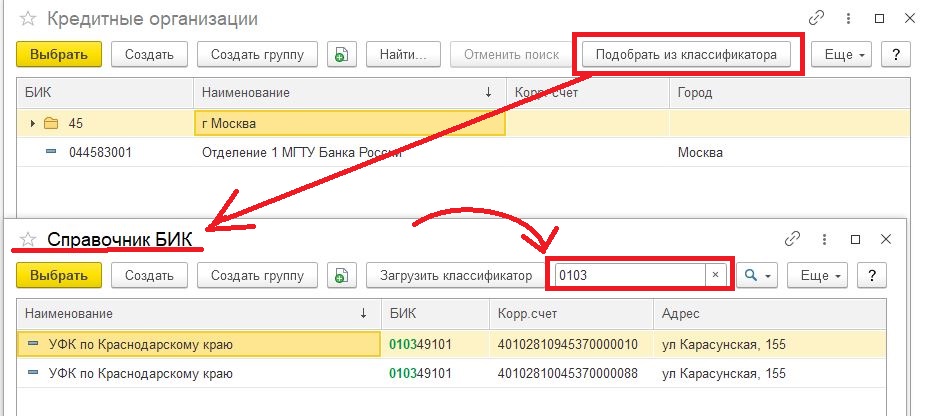Click Создать группу in Справочник БИК window
Image resolution: width=928 pixels, height=416 pixels.
(257, 276)
